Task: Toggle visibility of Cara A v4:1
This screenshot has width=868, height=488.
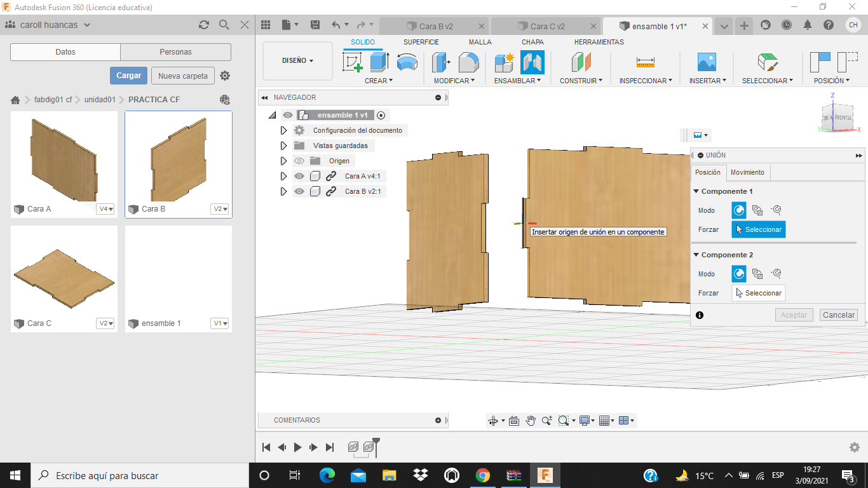Action: (x=299, y=176)
